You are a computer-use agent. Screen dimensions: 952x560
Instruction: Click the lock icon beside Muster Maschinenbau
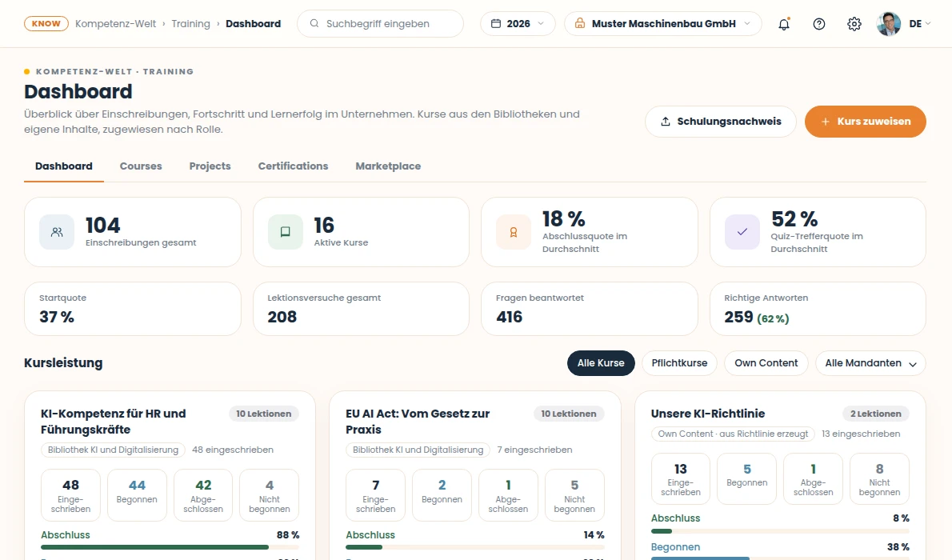[580, 23]
